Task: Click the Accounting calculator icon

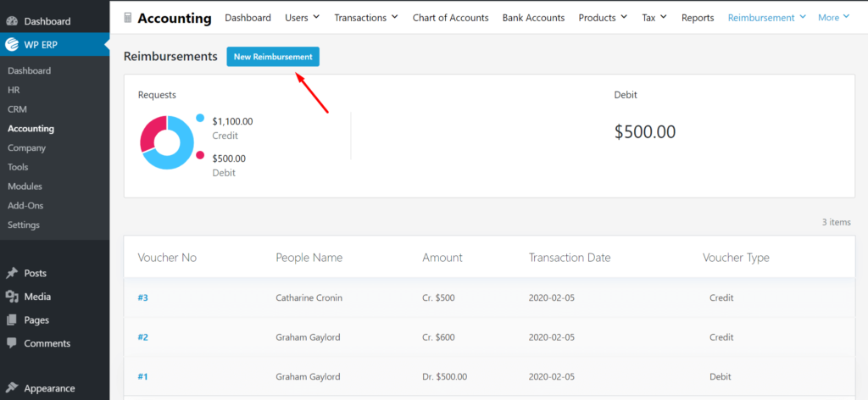Action: (x=128, y=19)
